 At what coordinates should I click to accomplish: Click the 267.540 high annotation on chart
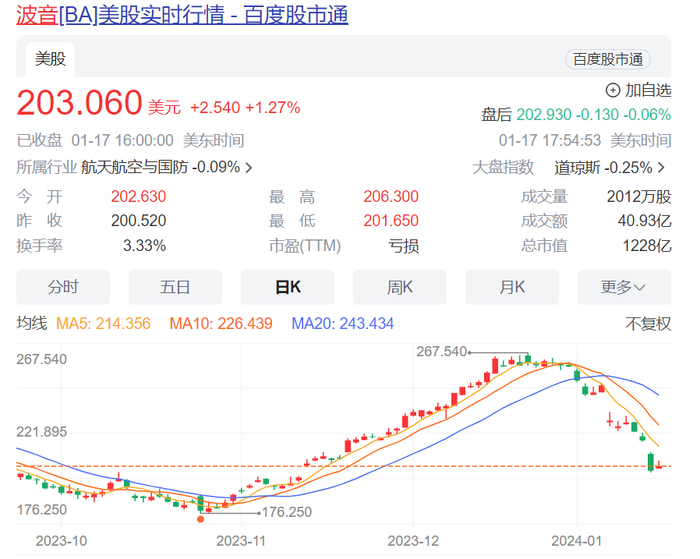442,352
